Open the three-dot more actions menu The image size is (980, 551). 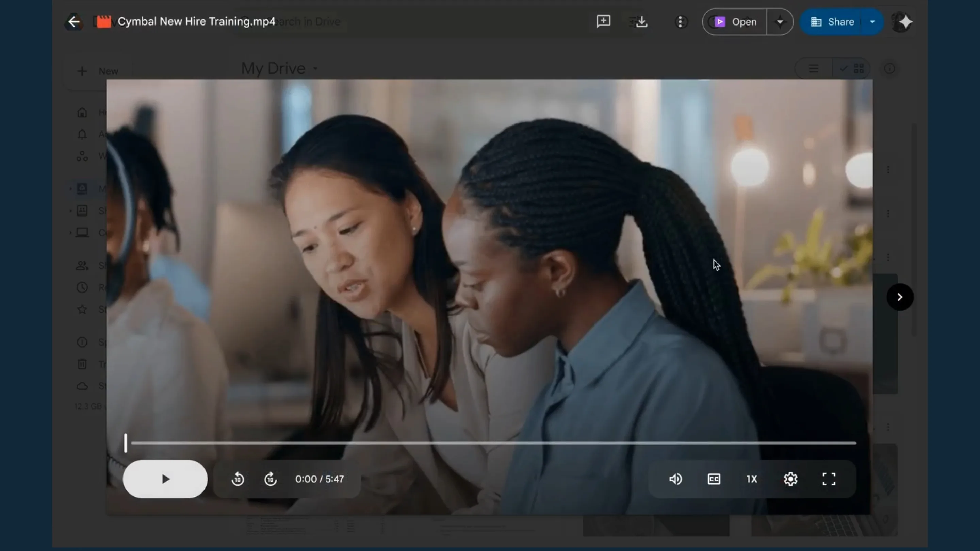pyautogui.click(x=681, y=22)
